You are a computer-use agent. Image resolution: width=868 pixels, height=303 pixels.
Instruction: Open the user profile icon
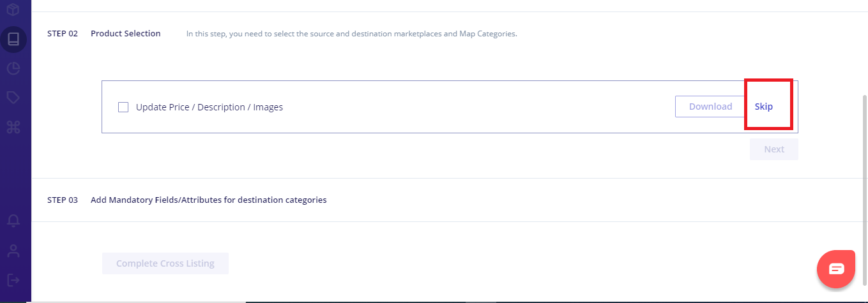tap(13, 250)
